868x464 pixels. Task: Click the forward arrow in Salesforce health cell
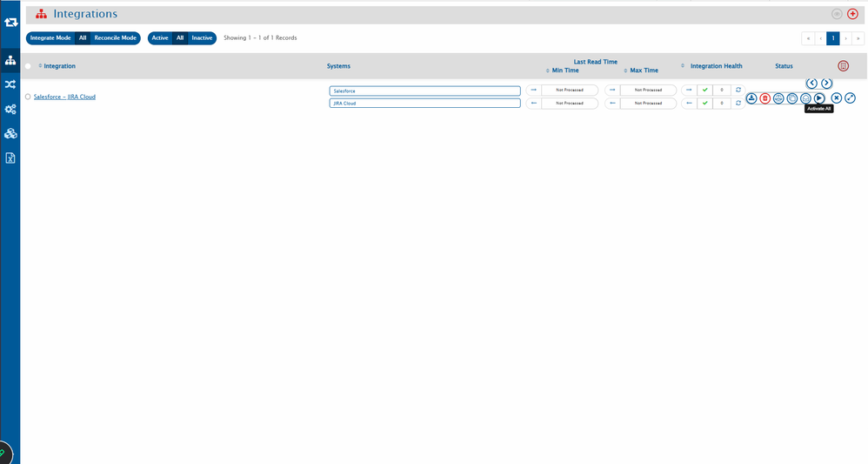tap(689, 90)
